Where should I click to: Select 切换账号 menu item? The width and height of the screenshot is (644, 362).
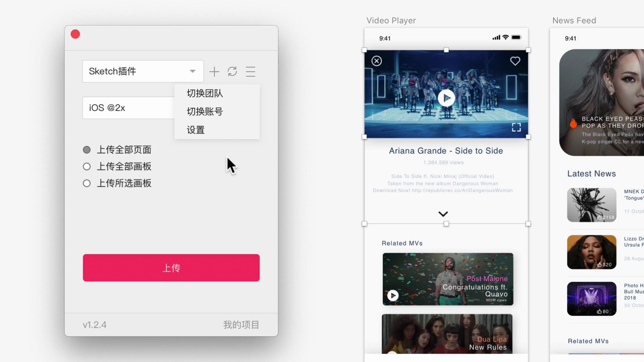(204, 111)
